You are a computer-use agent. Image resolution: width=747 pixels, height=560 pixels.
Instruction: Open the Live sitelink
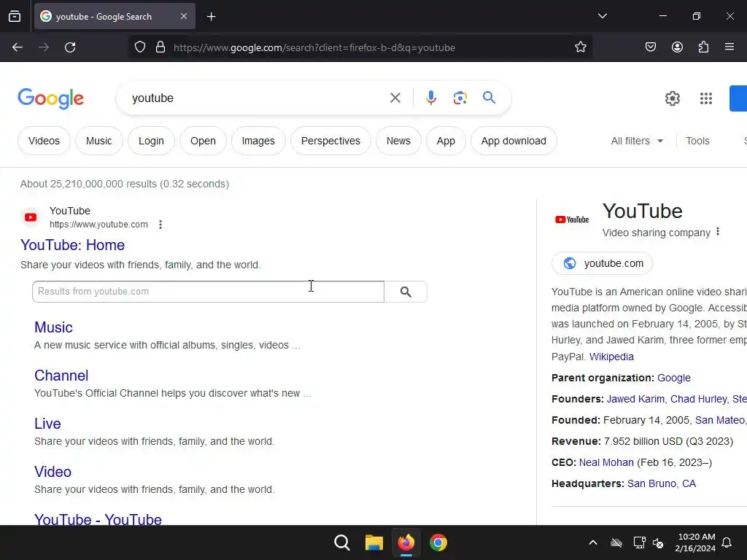point(47,424)
